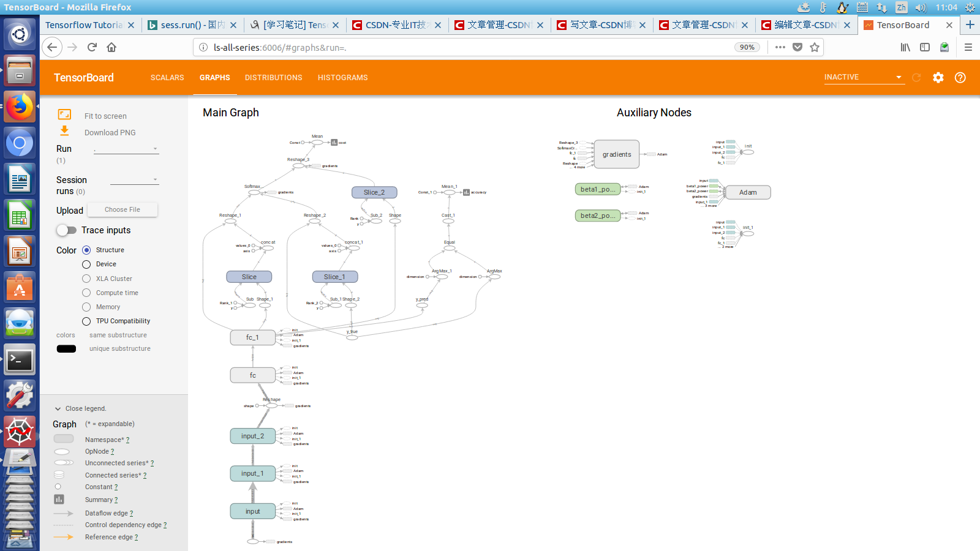Viewport: 980px width, 551px height.
Task: Select Memory color option
Action: tap(86, 307)
